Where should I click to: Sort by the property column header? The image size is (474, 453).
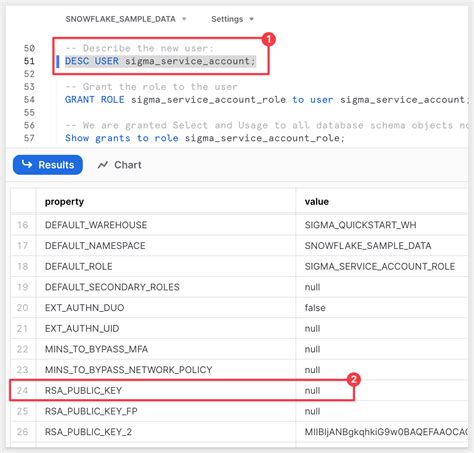point(64,202)
